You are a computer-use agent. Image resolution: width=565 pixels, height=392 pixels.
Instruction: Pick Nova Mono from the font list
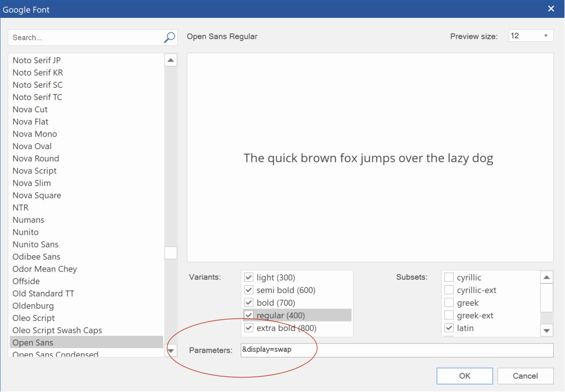86,134
